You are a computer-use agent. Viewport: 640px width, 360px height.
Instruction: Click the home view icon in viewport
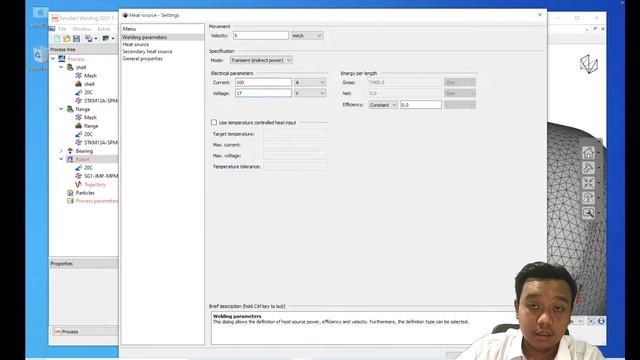tap(588, 153)
